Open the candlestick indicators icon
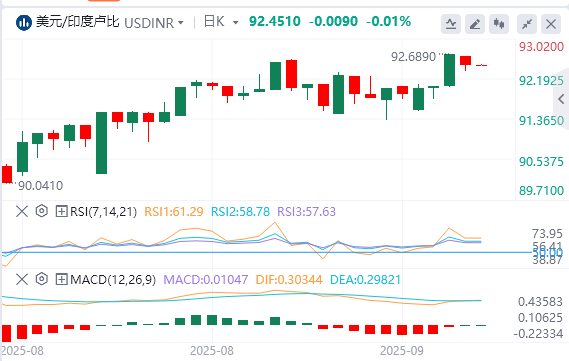This screenshot has height=361, width=569. pyautogui.click(x=499, y=24)
